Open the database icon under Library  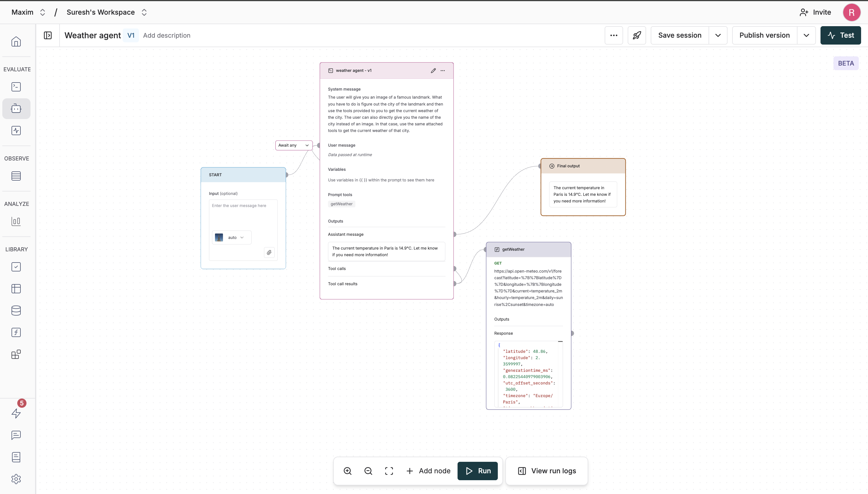pos(16,311)
